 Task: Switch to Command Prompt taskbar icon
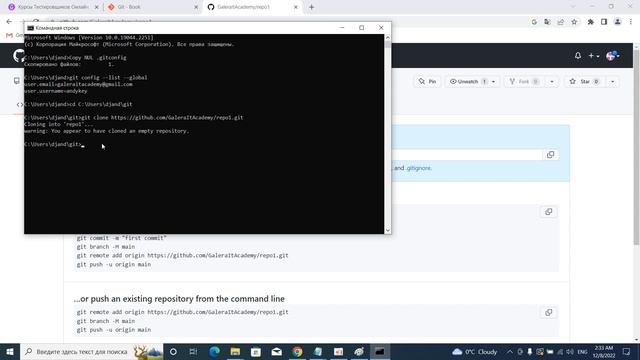click(380, 351)
